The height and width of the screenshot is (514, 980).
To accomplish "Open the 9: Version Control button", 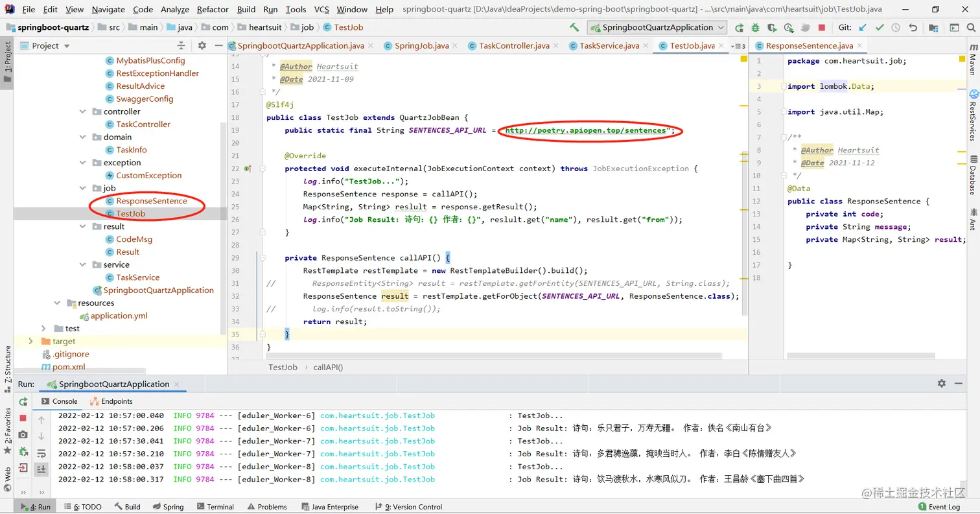I will [x=408, y=507].
